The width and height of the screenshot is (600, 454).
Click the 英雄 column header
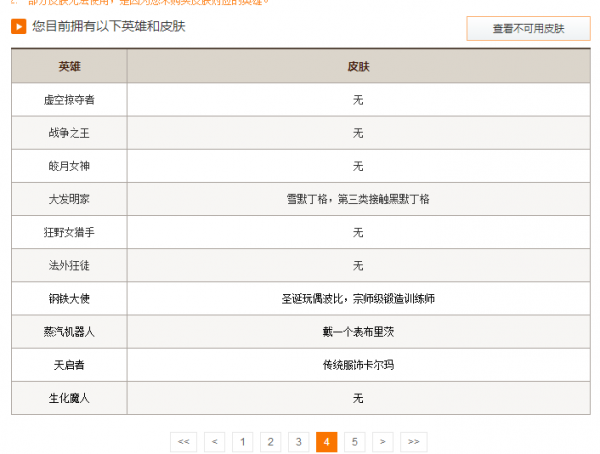(69, 66)
